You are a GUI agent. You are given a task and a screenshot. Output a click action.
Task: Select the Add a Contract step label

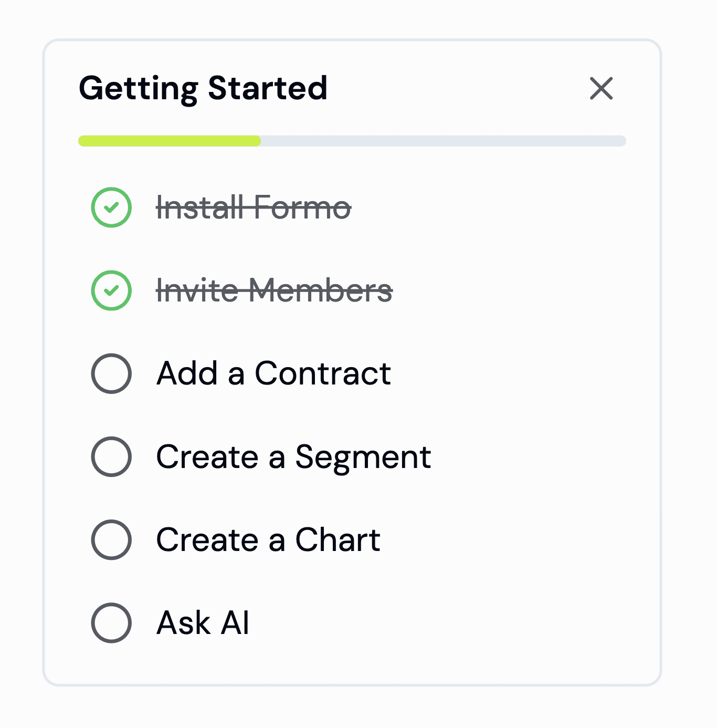pos(273,373)
